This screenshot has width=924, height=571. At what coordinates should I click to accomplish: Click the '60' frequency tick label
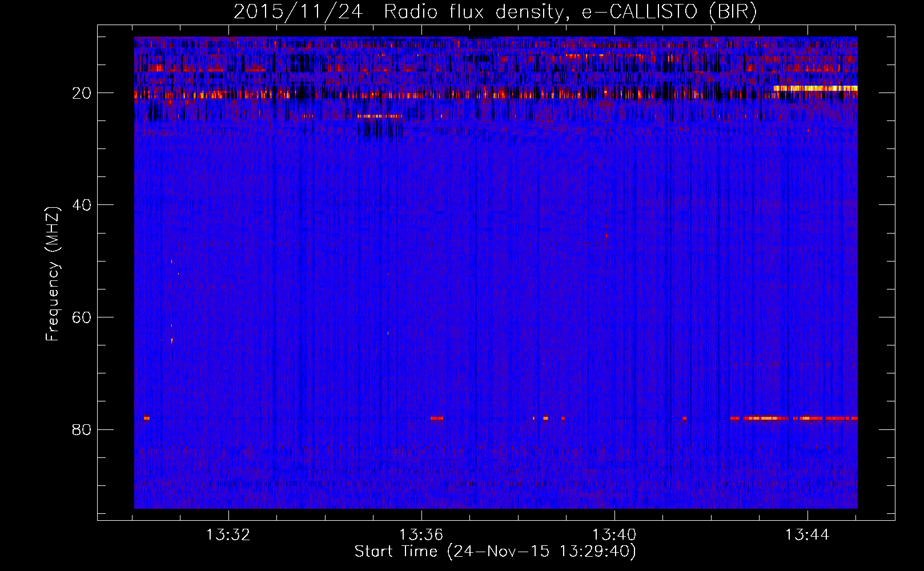[82, 317]
